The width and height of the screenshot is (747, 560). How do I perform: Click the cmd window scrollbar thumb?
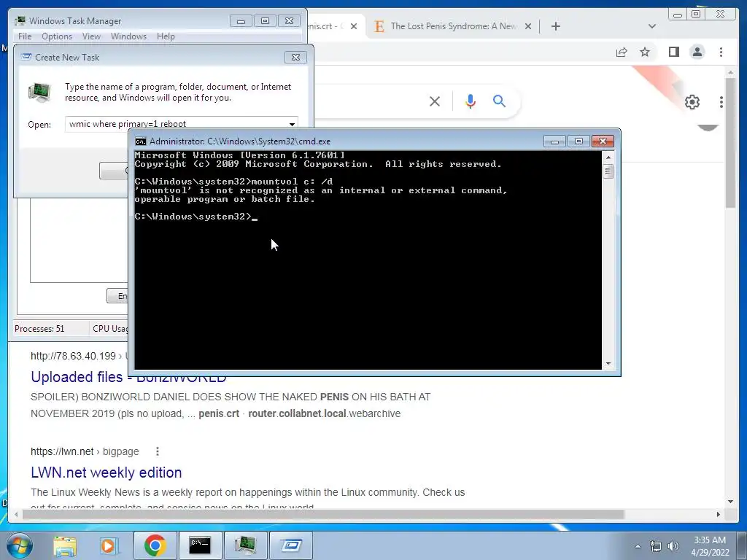pyautogui.click(x=608, y=171)
